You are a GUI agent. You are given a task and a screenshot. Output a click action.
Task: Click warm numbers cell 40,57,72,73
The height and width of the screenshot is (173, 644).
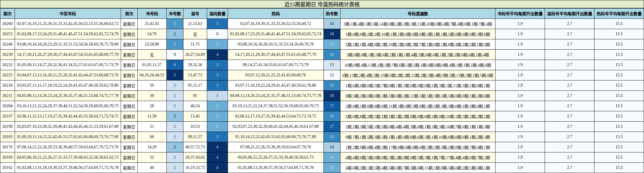pos(195,147)
